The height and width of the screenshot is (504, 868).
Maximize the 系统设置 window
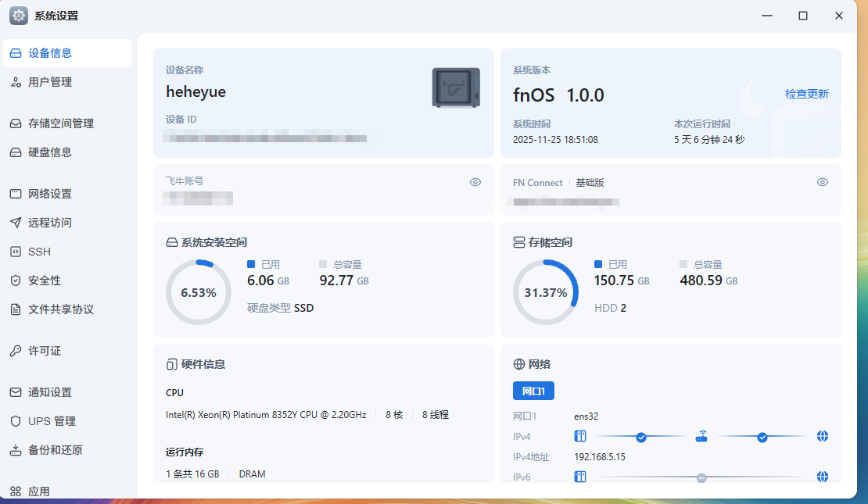pyautogui.click(x=802, y=16)
